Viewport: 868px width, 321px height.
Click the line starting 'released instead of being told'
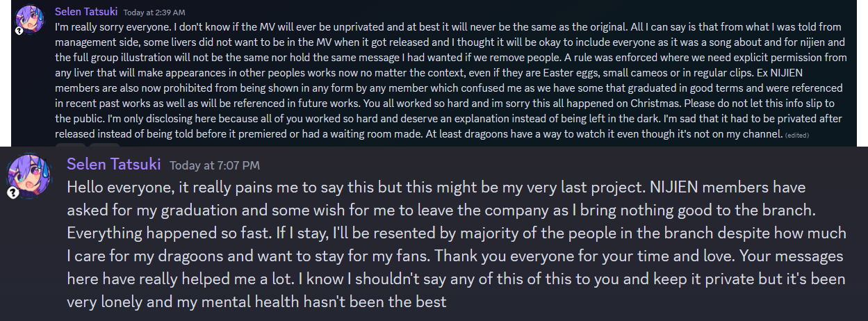[x=419, y=134]
